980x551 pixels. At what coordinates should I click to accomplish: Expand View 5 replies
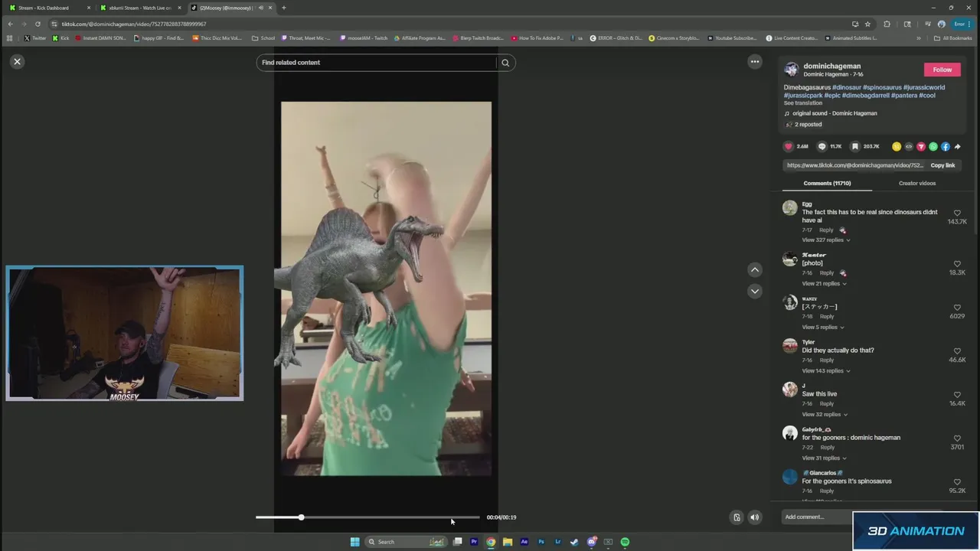click(822, 328)
